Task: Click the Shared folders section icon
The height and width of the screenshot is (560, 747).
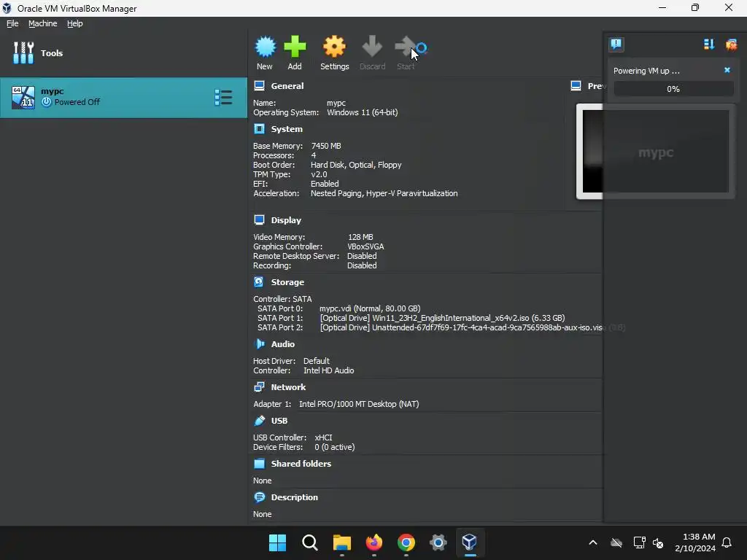Action: tap(259, 464)
